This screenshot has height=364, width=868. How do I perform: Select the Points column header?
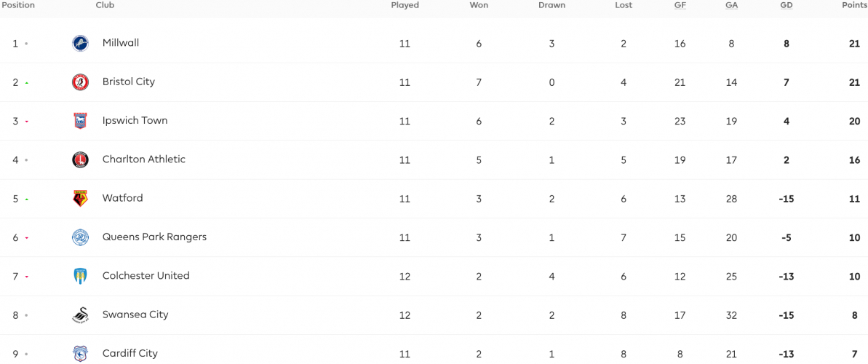tap(855, 5)
